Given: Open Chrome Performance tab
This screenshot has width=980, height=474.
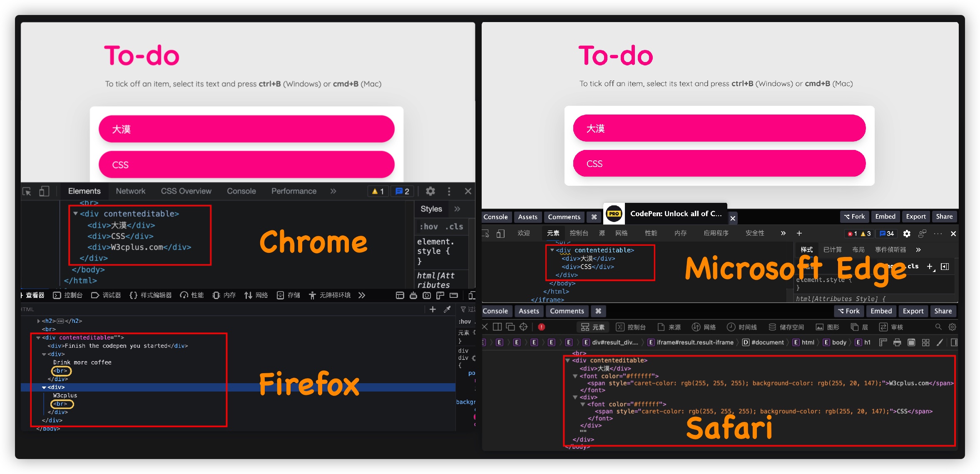Looking at the screenshot, I should coord(294,191).
